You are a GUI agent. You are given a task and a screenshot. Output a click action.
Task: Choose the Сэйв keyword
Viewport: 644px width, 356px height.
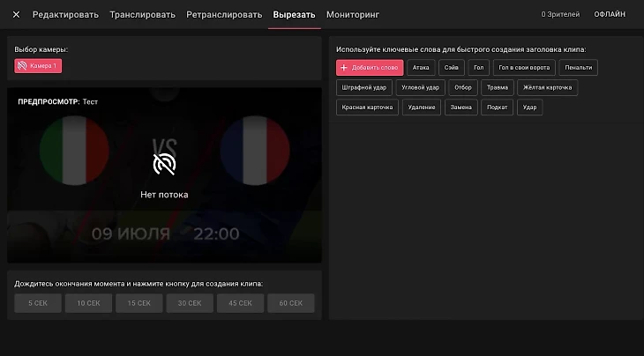[x=451, y=68]
